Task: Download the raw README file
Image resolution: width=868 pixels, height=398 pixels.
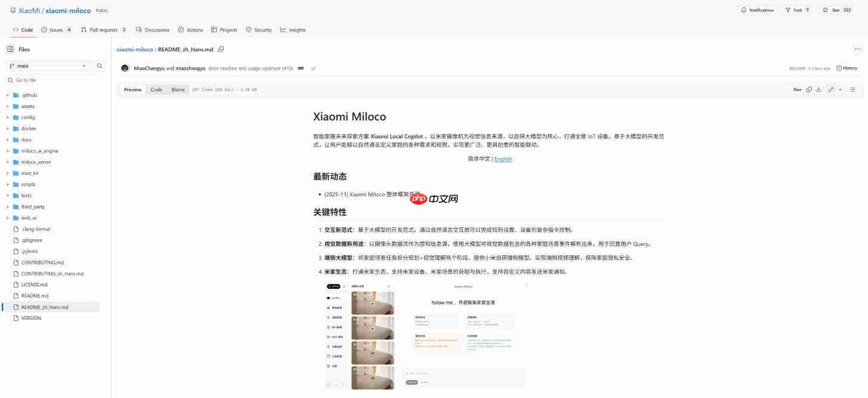Action: click(x=818, y=89)
